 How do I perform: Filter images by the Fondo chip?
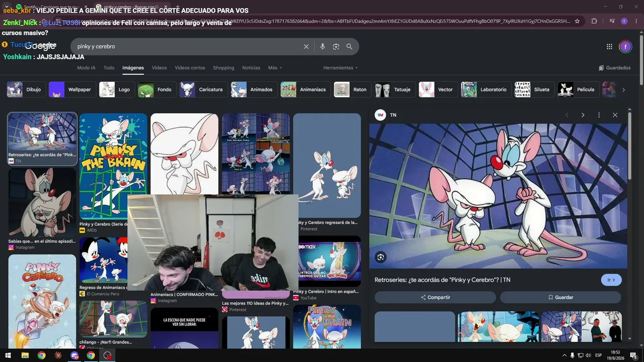[x=156, y=89]
